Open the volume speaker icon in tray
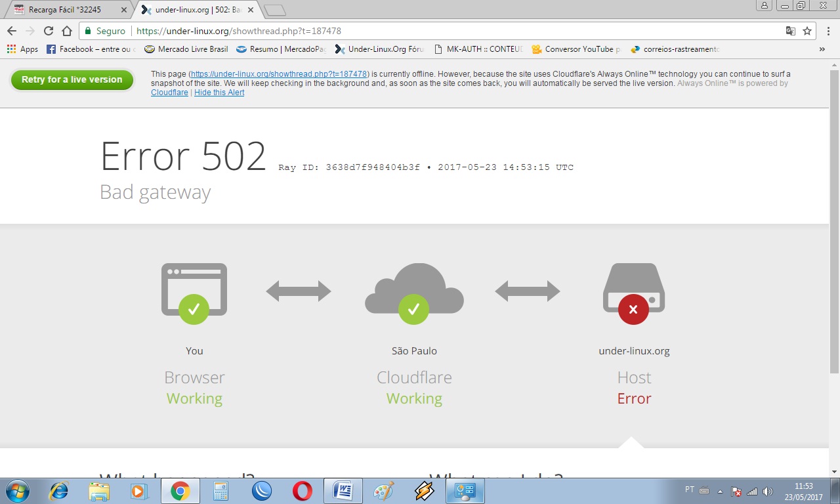This screenshot has width=840, height=504. 768,492
